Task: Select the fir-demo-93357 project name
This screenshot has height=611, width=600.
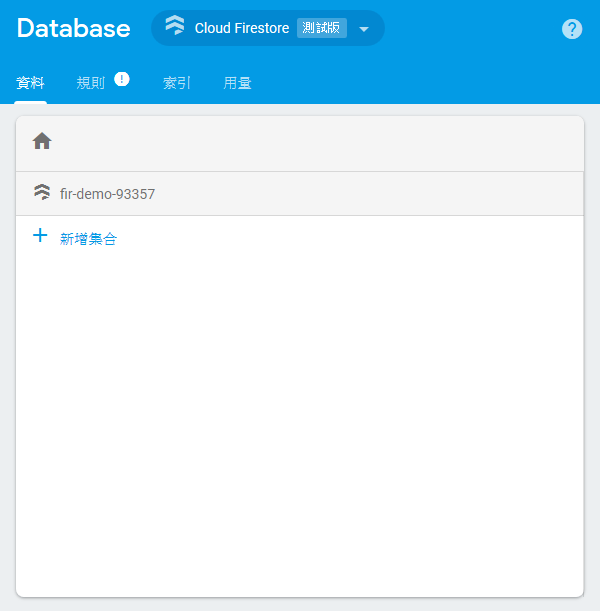Action: 107,194
